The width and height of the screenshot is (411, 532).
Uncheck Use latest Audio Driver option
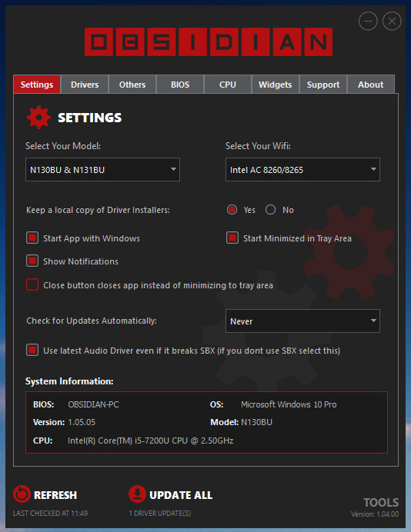[x=32, y=350]
